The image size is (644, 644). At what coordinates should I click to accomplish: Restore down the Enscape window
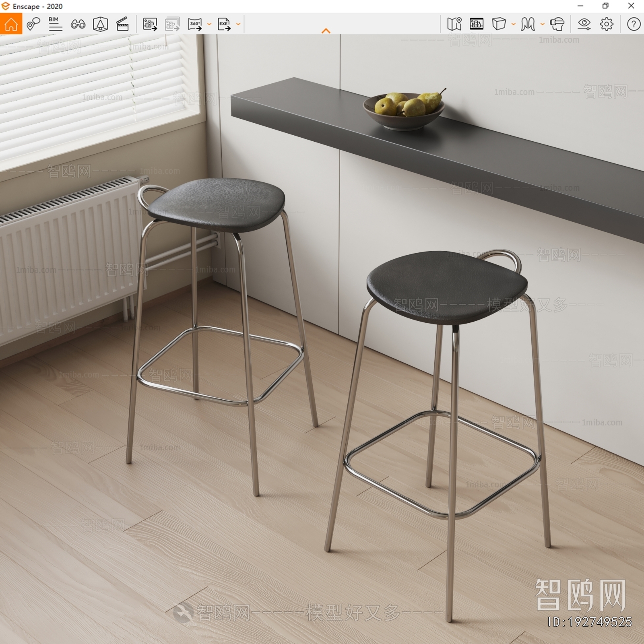click(x=605, y=6)
